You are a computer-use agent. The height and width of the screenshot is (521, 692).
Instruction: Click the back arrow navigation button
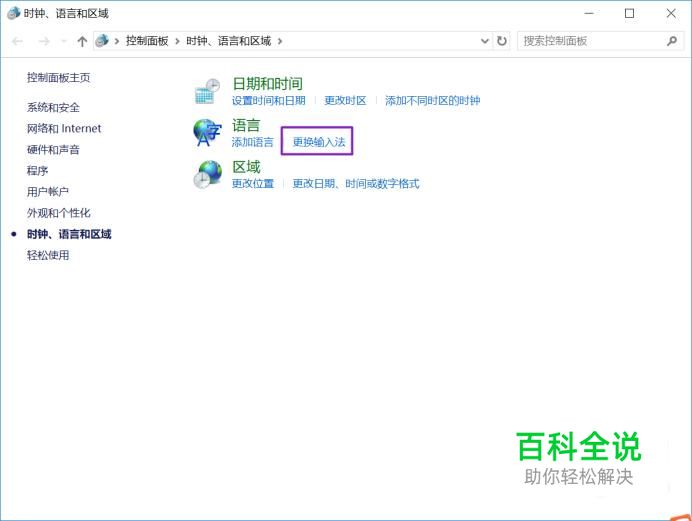(18, 41)
